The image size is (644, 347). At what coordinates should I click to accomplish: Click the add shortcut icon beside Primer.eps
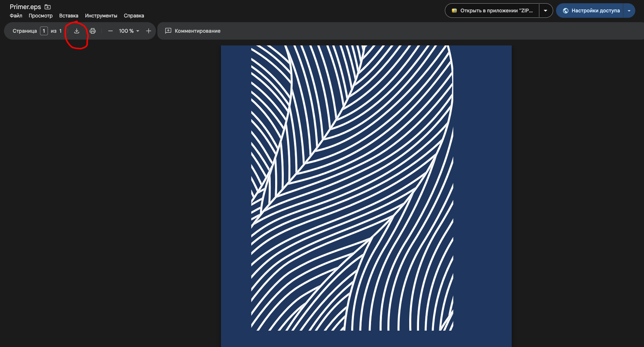point(47,6)
